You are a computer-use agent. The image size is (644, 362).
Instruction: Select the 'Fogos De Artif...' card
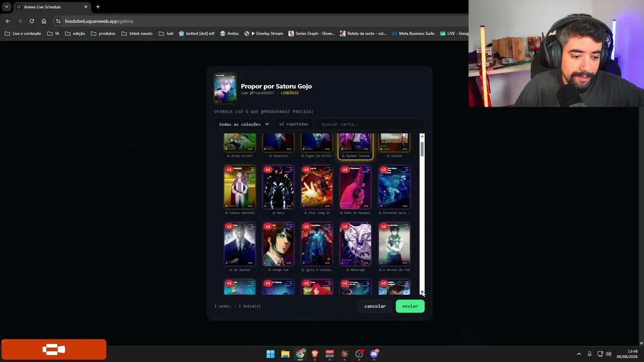click(317, 146)
